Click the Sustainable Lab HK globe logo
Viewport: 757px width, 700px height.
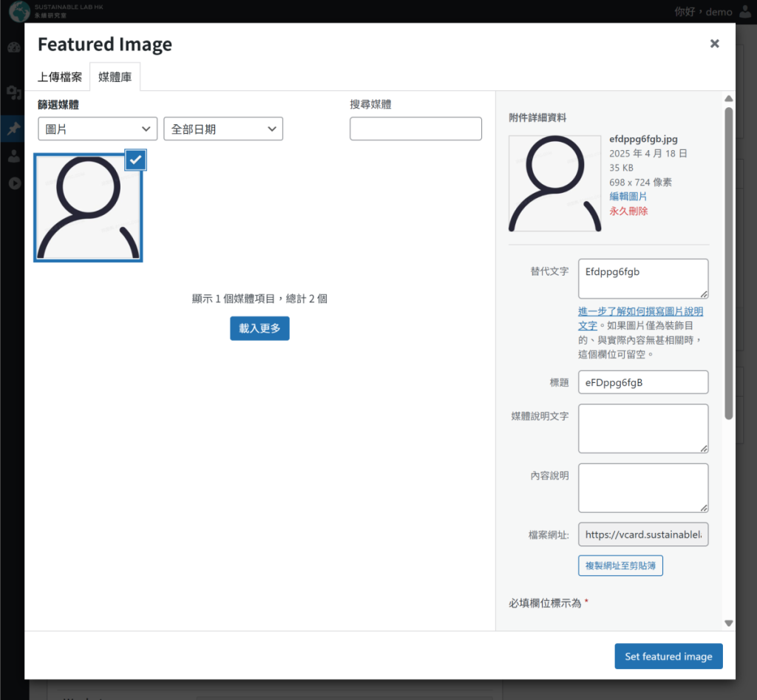pyautogui.click(x=18, y=11)
